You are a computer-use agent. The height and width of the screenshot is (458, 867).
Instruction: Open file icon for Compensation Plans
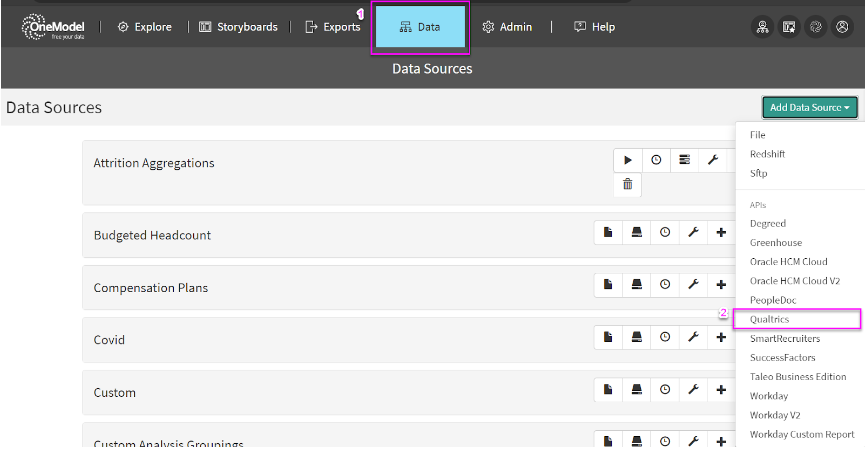pos(608,284)
